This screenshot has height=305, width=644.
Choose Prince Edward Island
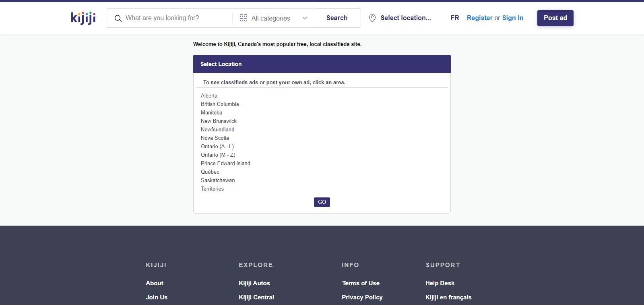(x=225, y=163)
